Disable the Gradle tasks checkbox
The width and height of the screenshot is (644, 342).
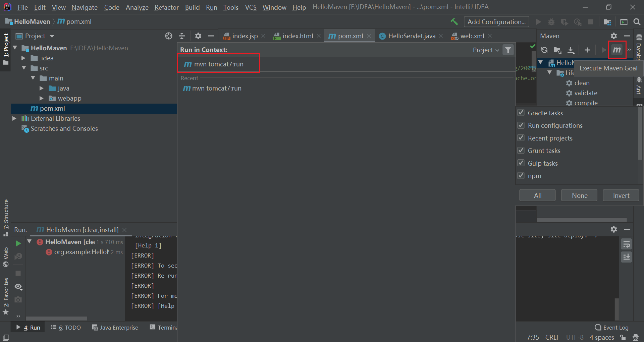pyautogui.click(x=521, y=113)
